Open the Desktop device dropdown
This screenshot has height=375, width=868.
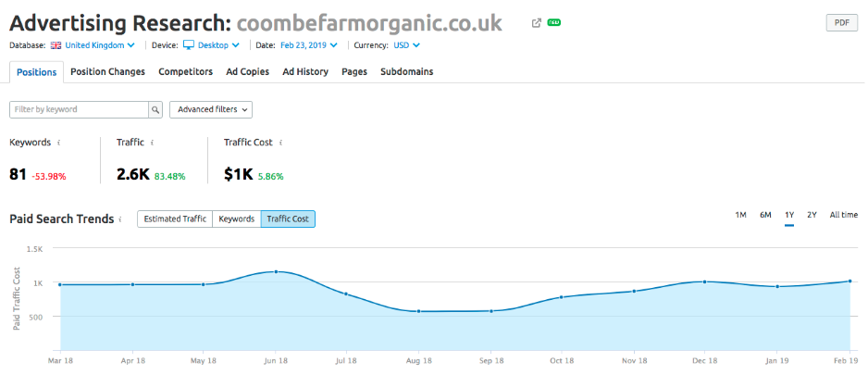(218, 45)
